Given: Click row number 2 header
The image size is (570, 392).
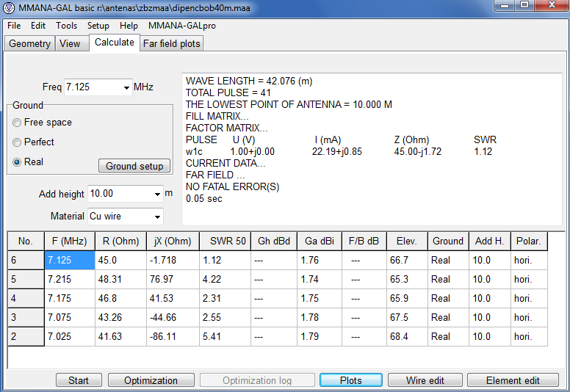Looking at the screenshot, I should (x=26, y=336).
